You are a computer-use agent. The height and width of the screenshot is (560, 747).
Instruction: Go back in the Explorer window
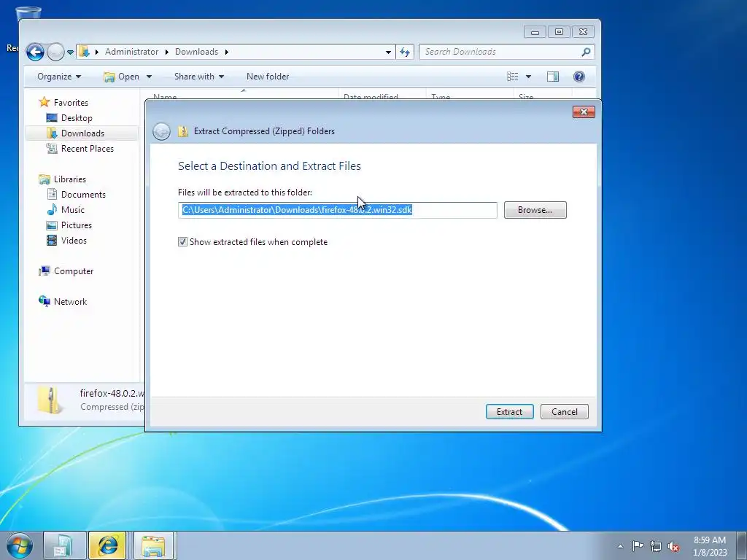(35, 52)
